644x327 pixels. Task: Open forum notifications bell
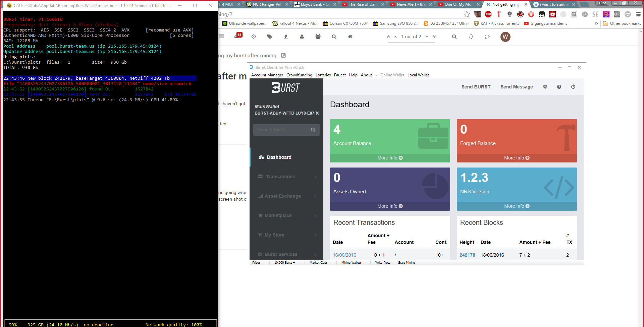click(x=471, y=37)
